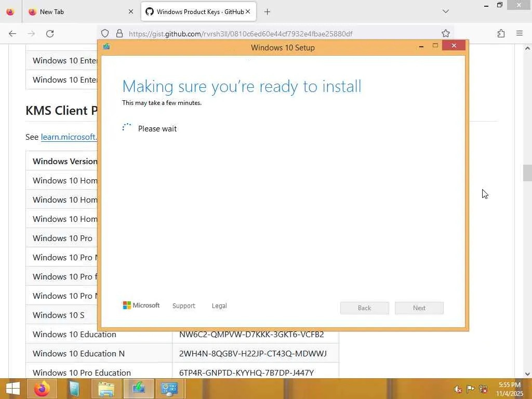
Task: Open the network status tray icon
Action: (x=483, y=389)
